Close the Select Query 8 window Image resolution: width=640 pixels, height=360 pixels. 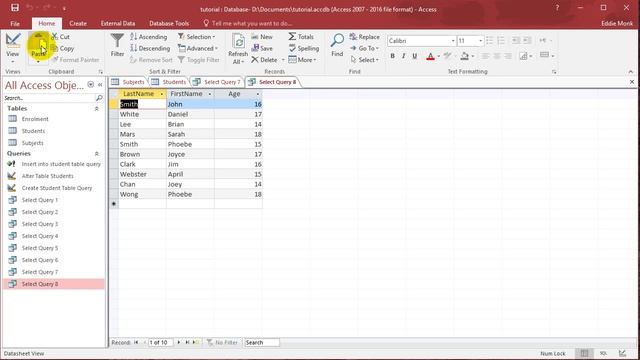(x=632, y=82)
